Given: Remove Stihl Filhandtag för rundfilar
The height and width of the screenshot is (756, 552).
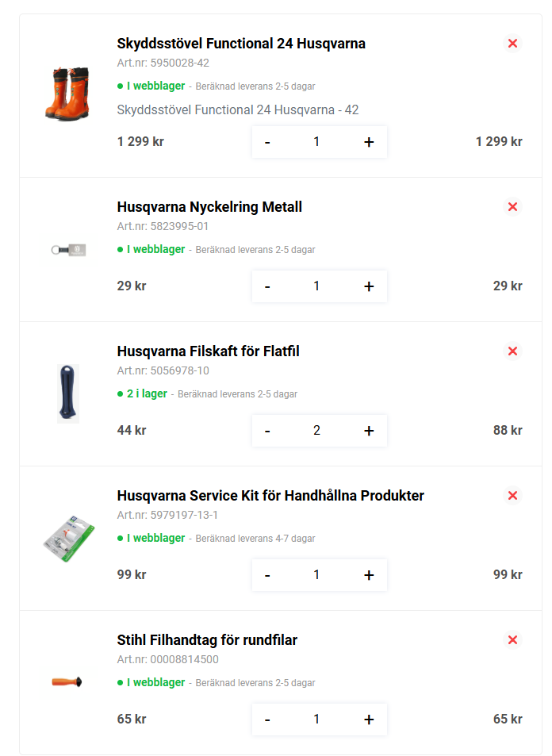Looking at the screenshot, I should 513,639.
